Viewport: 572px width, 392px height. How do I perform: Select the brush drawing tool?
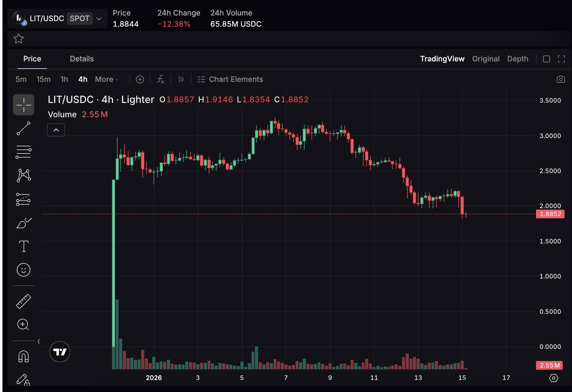coord(23,223)
